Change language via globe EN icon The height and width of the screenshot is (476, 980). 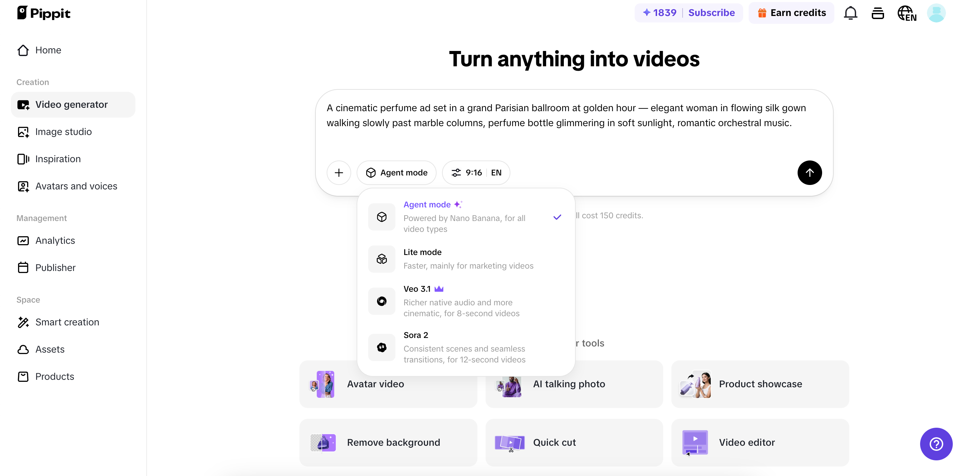906,13
